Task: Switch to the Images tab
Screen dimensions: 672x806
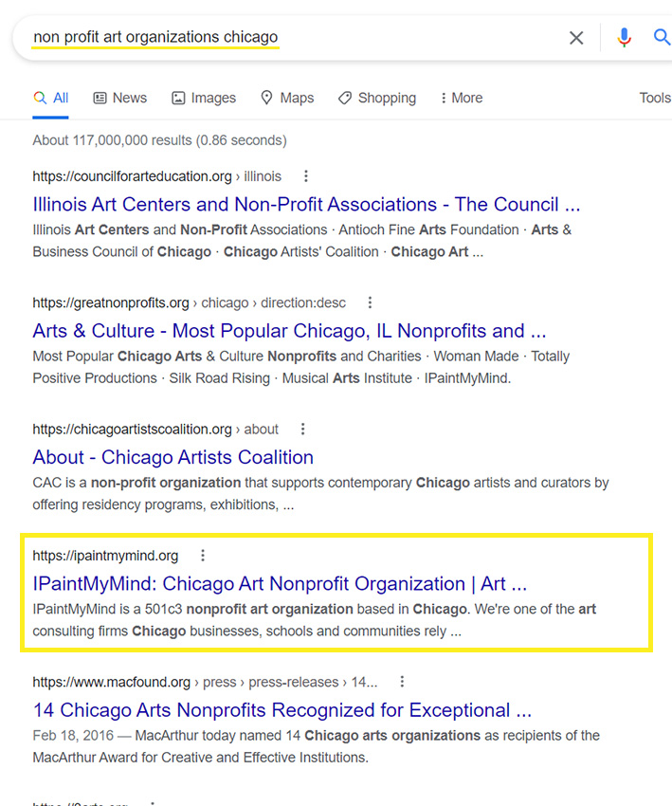Action: [204, 98]
